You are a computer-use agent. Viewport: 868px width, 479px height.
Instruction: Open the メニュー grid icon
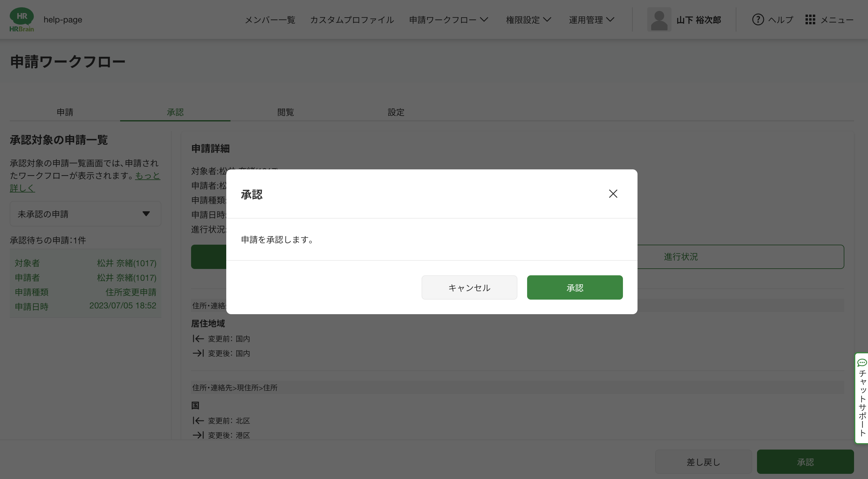coord(810,19)
